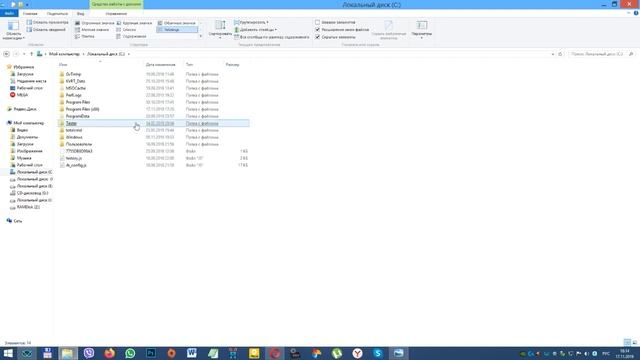The height and width of the screenshot is (360, 640).
Task: Click the Options (Параметры) ribbon button
Action: tap(422, 29)
